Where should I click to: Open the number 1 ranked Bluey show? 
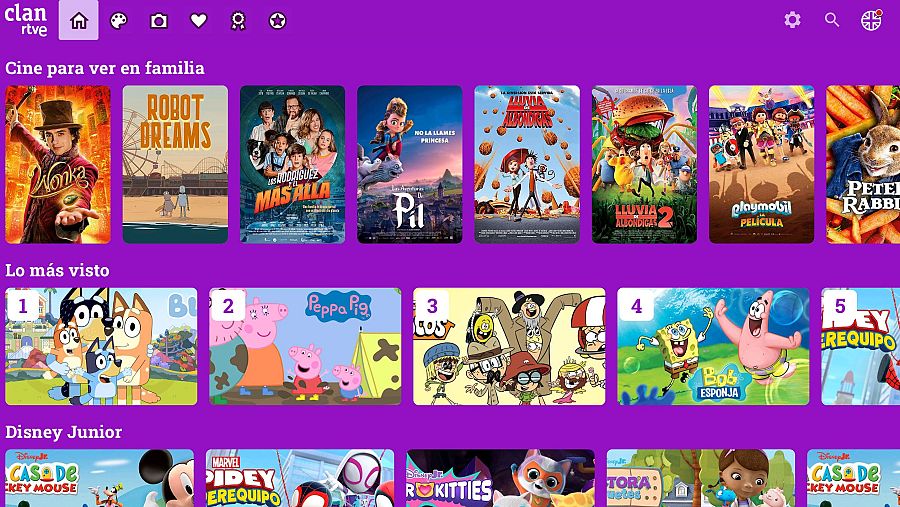point(101,347)
